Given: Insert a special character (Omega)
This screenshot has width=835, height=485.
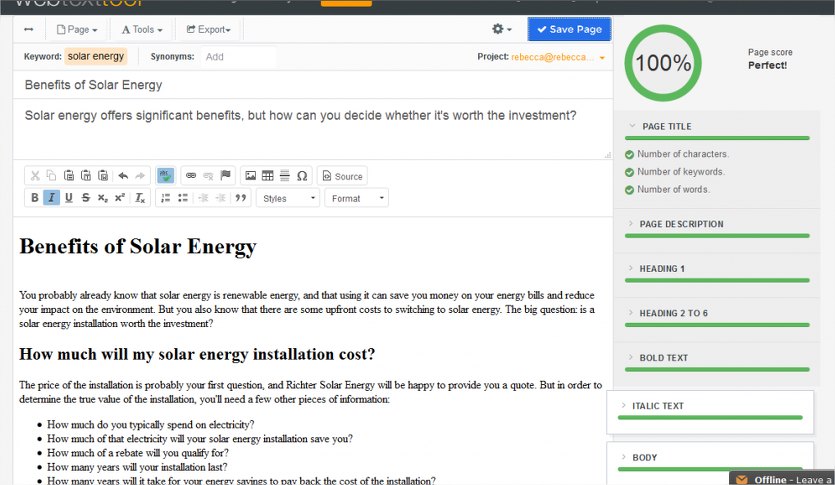Looking at the screenshot, I should 302,176.
